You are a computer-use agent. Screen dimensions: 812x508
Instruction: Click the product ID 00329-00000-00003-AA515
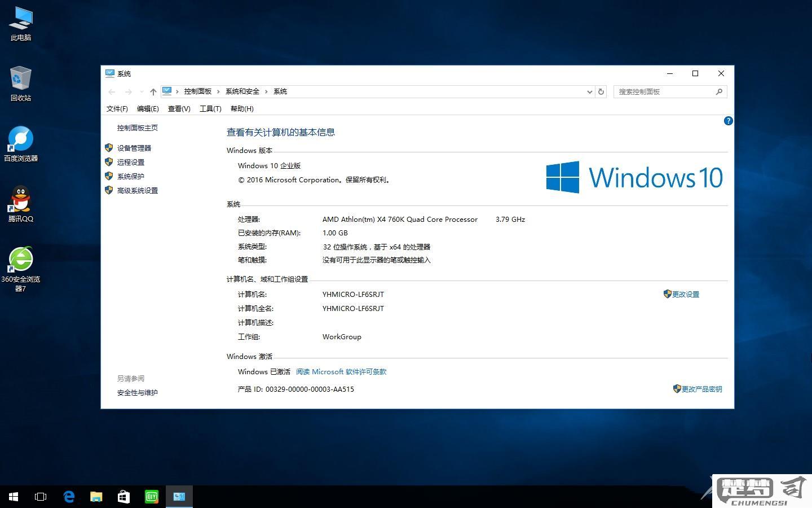310,389
